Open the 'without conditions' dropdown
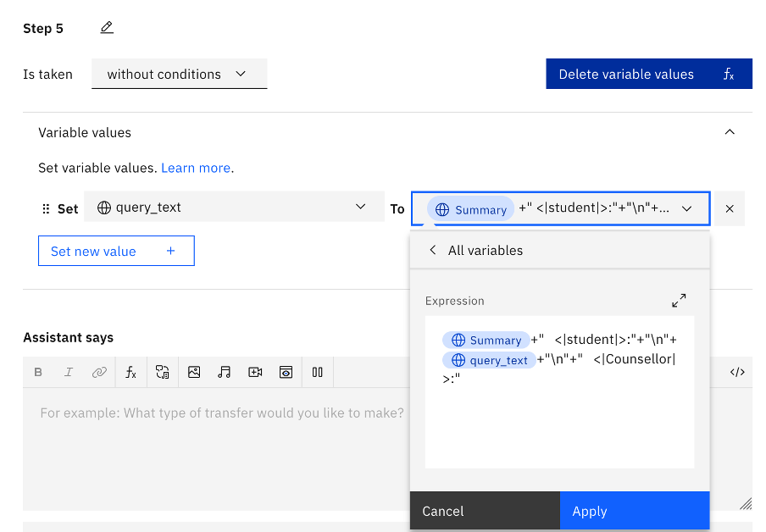 [178, 75]
